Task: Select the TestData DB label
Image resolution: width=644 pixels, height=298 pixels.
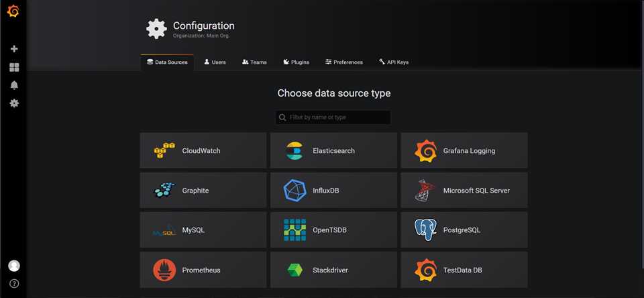Action: coord(462,270)
